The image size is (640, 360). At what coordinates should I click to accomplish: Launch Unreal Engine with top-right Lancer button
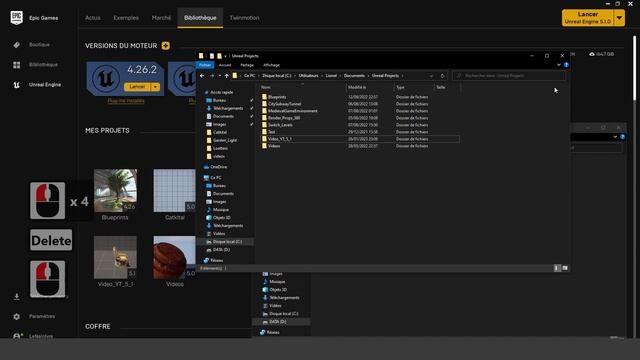[588, 18]
